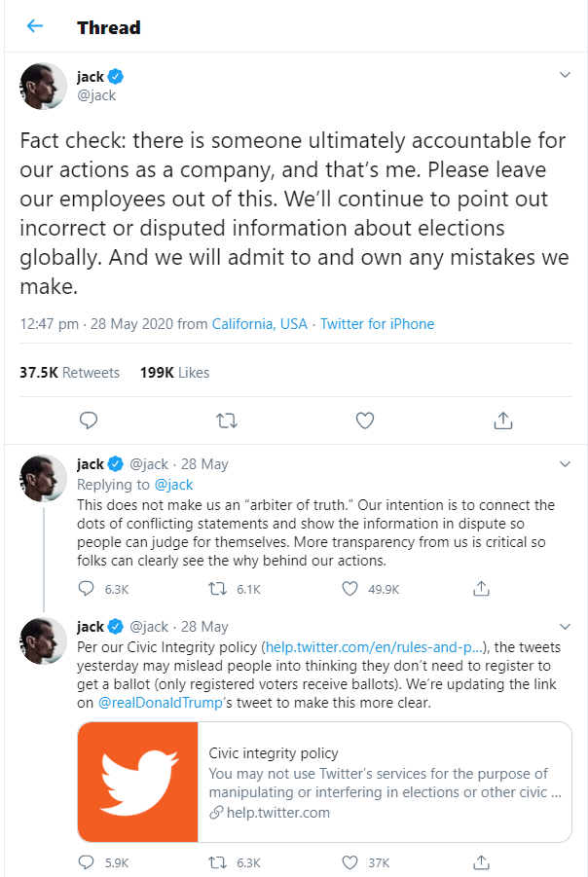This screenshot has width=588, height=877.
Task: Share the main Fact check tweet
Action: pos(503,420)
